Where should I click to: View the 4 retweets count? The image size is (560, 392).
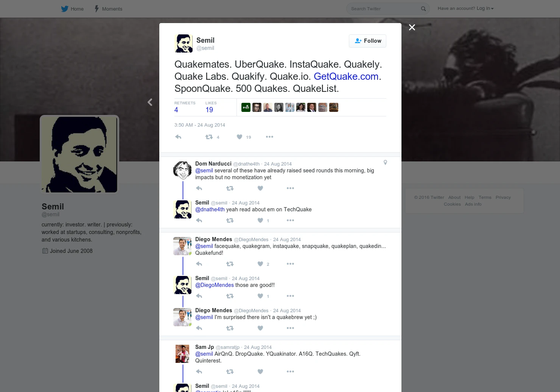click(x=176, y=110)
